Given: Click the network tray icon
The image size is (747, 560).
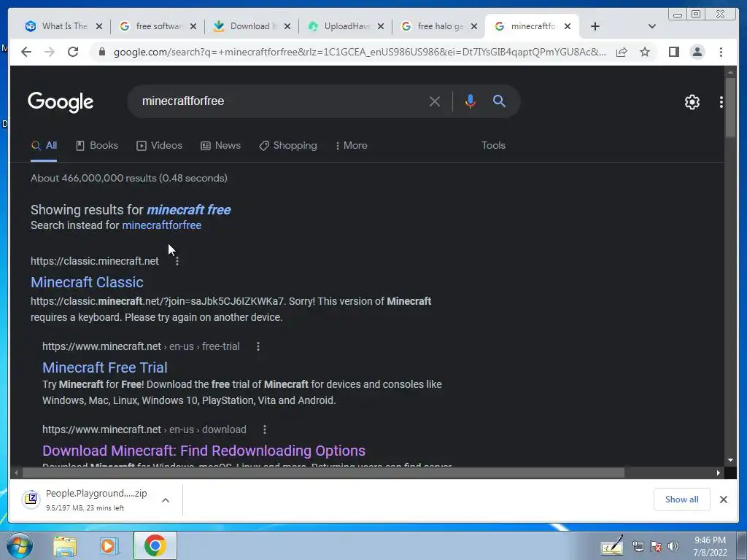Looking at the screenshot, I should [638, 546].
